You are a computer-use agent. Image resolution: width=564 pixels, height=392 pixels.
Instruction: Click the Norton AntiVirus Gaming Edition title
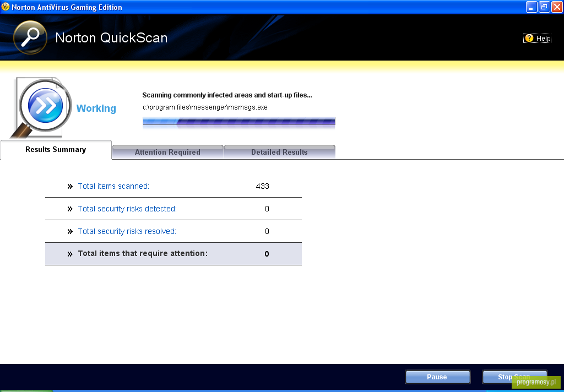coord(67,7)
